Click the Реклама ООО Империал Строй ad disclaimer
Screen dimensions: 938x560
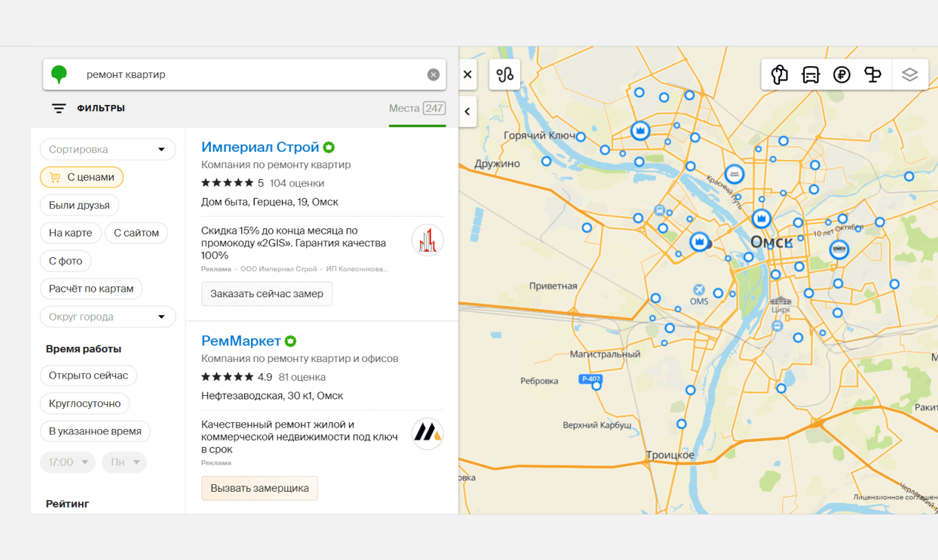(x=295, y=269)
